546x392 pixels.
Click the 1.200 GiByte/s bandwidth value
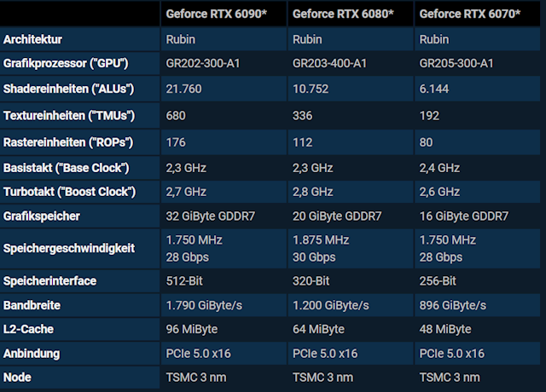tap(331, 305)
